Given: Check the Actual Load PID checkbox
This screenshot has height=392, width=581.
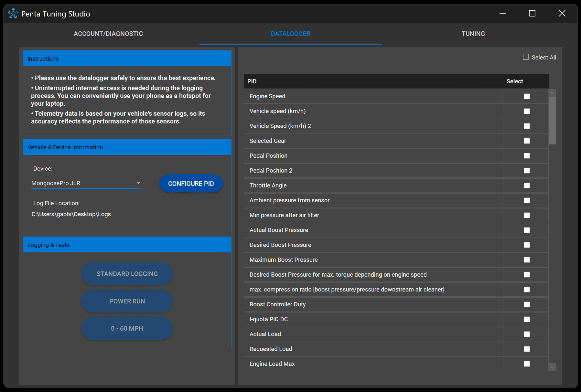Looking at the screenshot, I should click(x=527, y=334).
